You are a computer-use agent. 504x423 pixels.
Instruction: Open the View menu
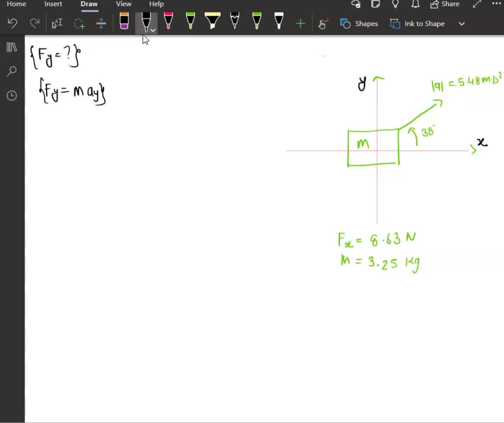pyautogui.click(x=123, y=4)
